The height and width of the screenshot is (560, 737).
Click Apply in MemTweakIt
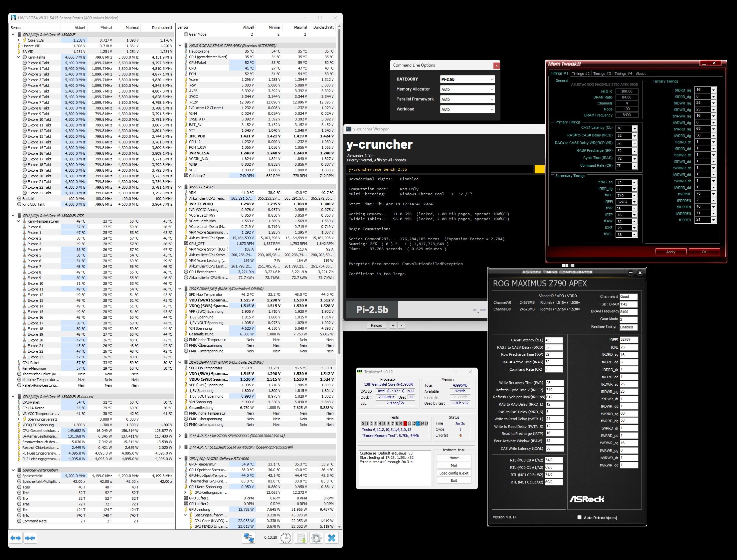[670, 252]
